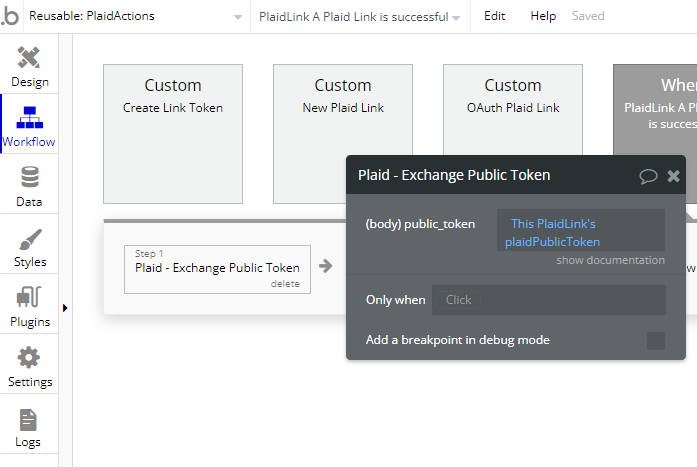
Task: Select the Create Link Token custom event
Action: pos(173,134)
